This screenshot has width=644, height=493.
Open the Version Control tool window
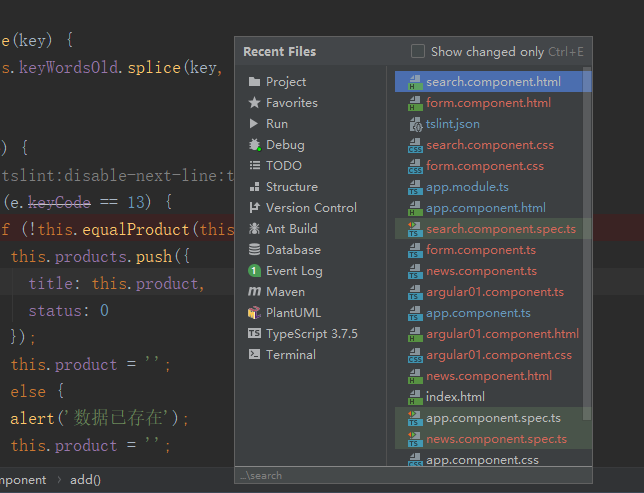click(x=310, y=208)
